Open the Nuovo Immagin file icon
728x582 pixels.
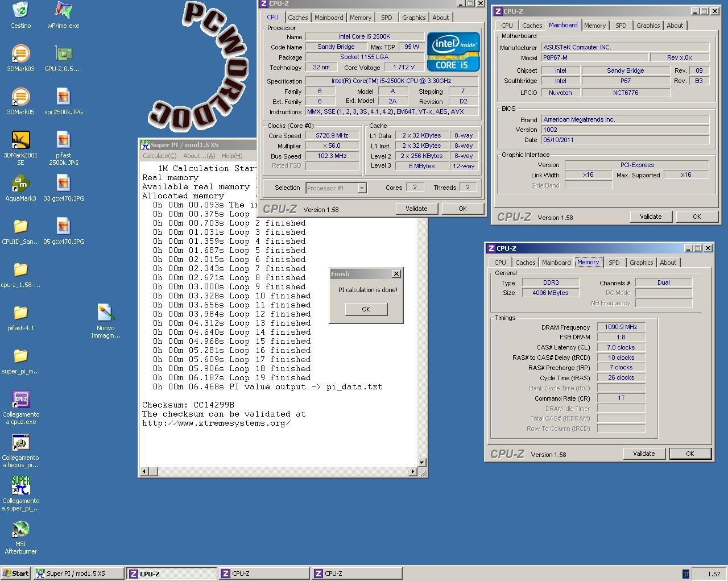(106, 321)
